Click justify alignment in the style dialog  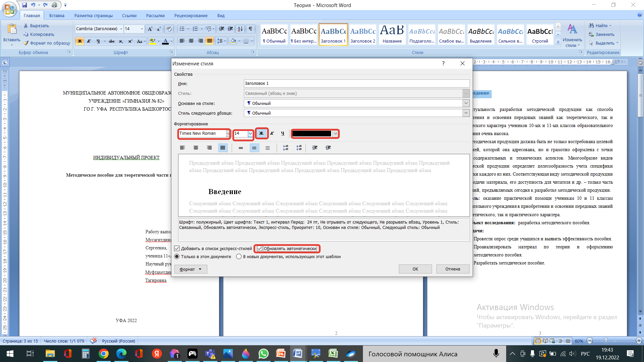pos(223,148)
